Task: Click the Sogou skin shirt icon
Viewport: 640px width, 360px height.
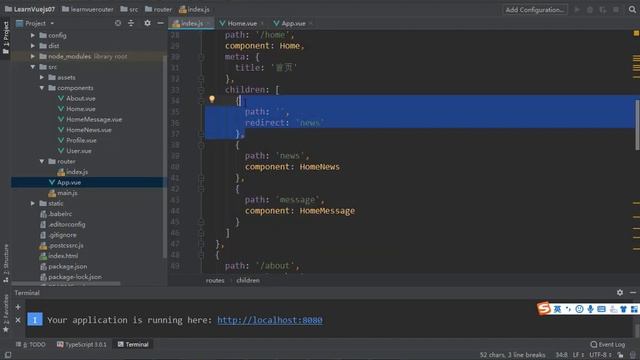Action: [623, 309]
